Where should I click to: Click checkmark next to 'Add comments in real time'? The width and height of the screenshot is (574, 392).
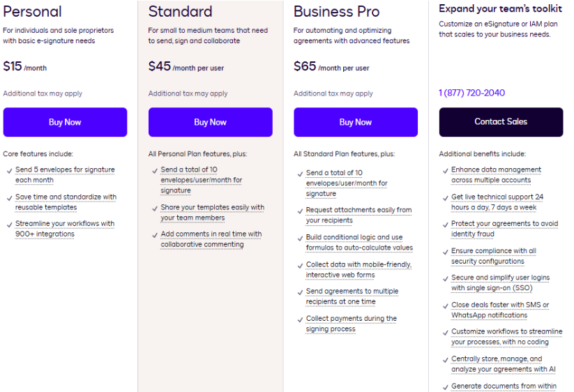(155, 235)
